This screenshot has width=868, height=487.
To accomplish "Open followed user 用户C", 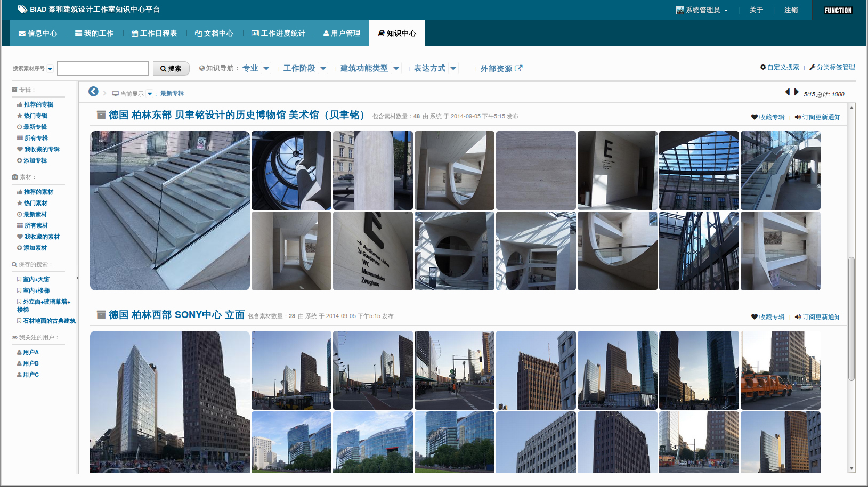I will [28, 375].
